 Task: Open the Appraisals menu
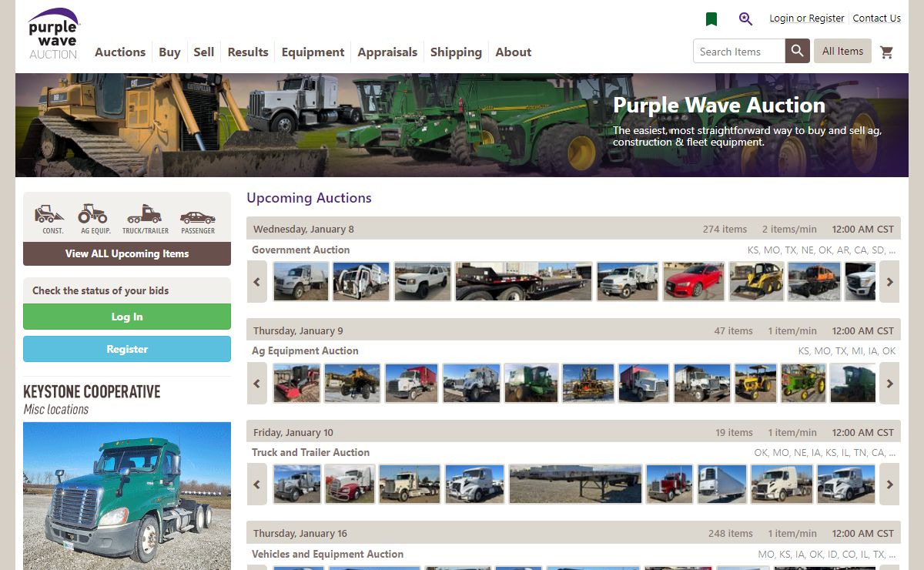click(x=387, y=52)
